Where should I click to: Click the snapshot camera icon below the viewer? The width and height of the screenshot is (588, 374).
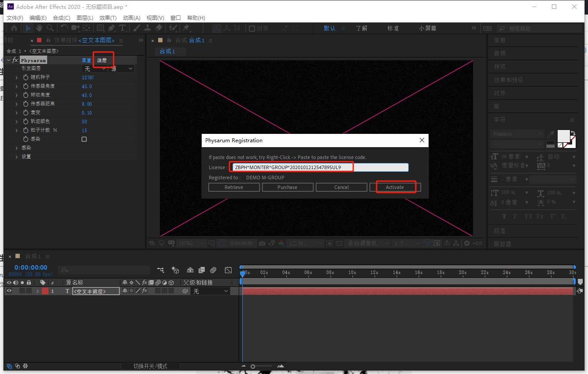point(262,243)
